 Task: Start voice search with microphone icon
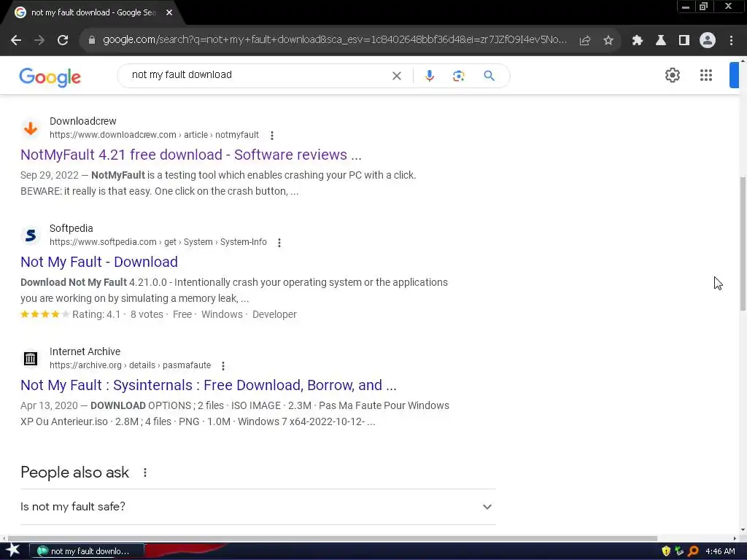coord(429,76)
